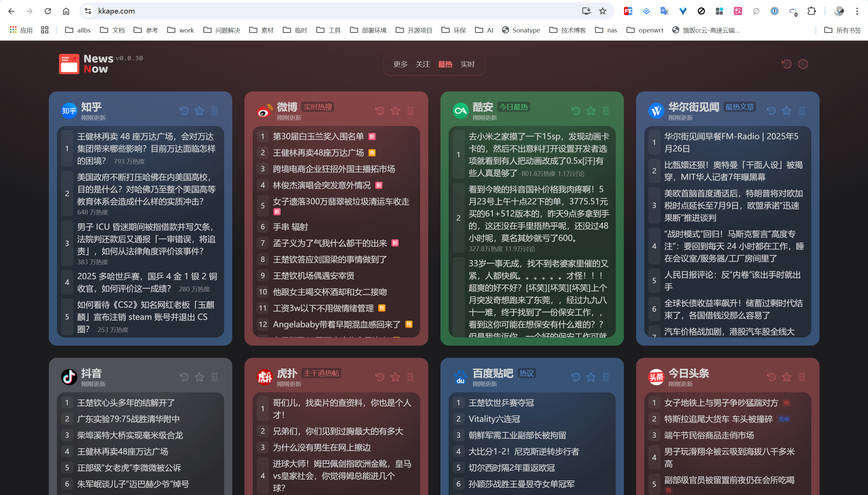The image size is (868, 495).
Task: Open the Chrome extensions puzzle menu
Action: click(811, 11)
